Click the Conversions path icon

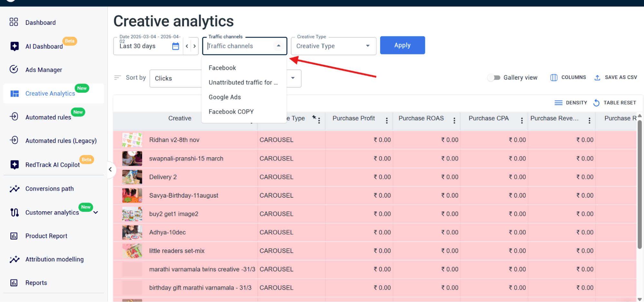[x=14, y=189]
